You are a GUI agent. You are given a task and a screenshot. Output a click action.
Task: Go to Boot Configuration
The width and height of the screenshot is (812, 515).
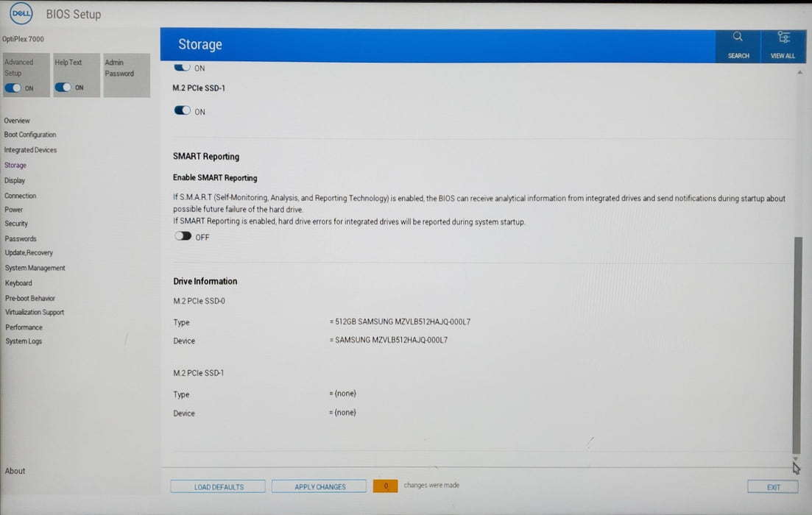30,135
